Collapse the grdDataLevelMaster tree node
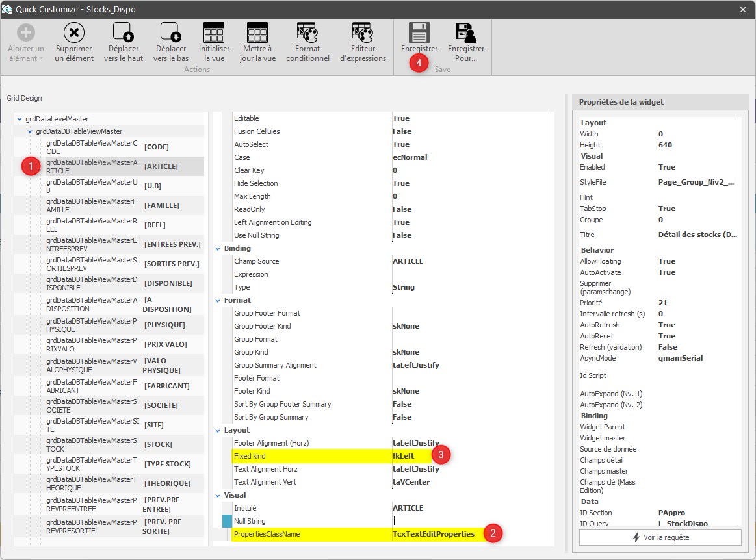The image size is (756, 560). click(20, 119)
